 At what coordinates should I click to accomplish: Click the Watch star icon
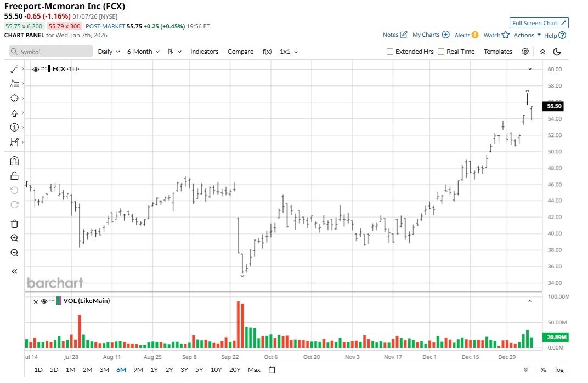click(x=506, y=35)
